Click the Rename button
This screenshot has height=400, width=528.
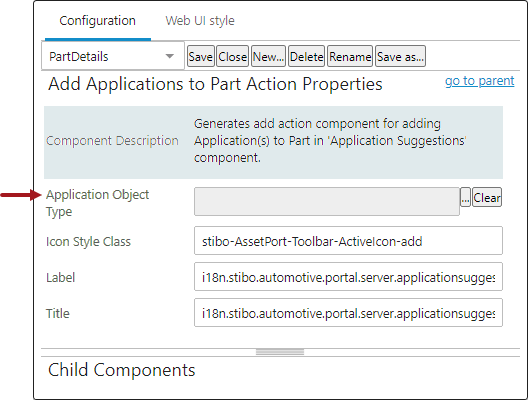(x=350, y=56)
